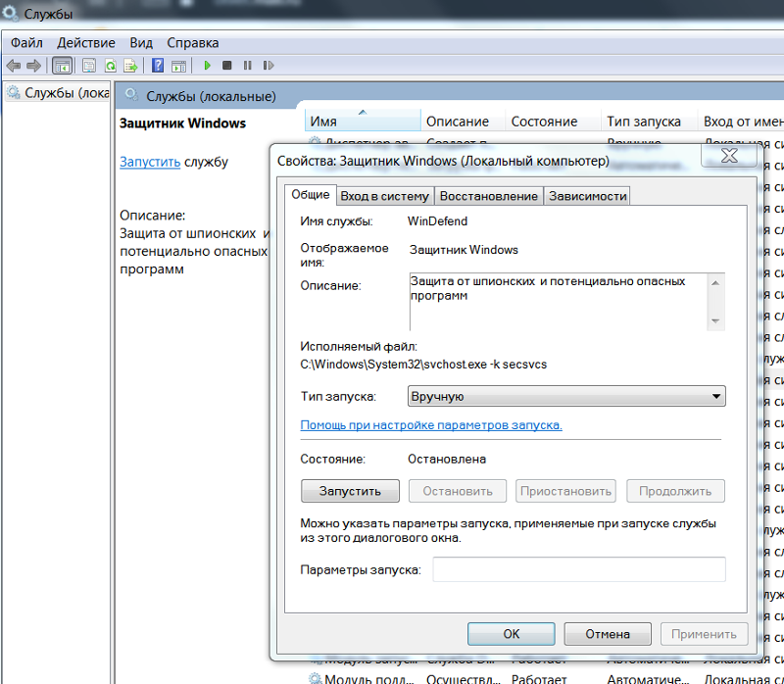
Task: Open startup parameters help link
Action: tap(431, 425)
